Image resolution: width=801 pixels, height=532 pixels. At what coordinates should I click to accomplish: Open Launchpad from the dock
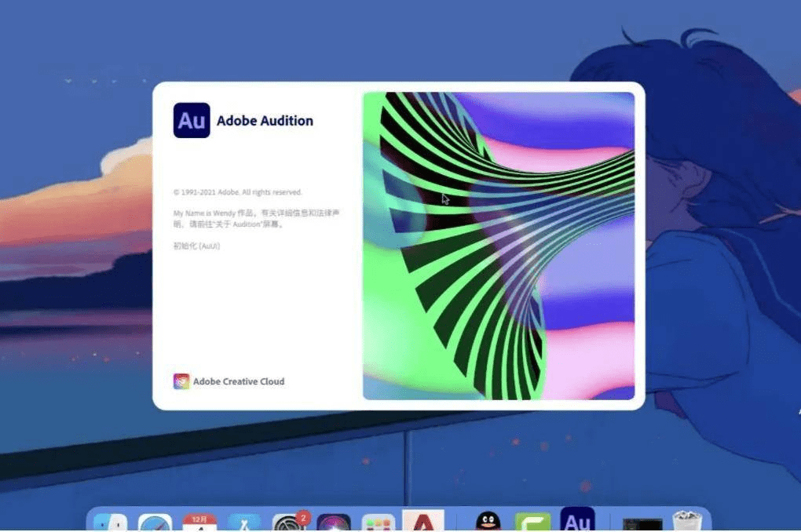pyautogui.click(x=379, y=523)
